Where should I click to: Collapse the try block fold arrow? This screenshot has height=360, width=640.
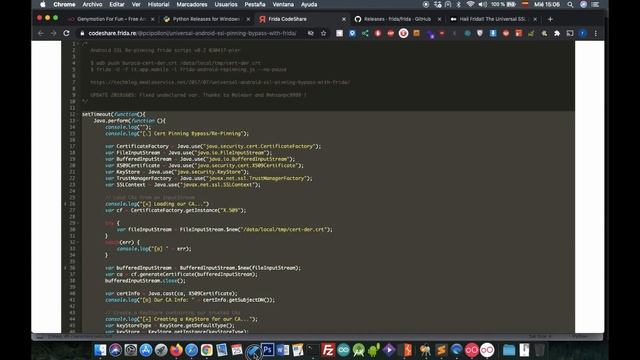coord(78,223)
